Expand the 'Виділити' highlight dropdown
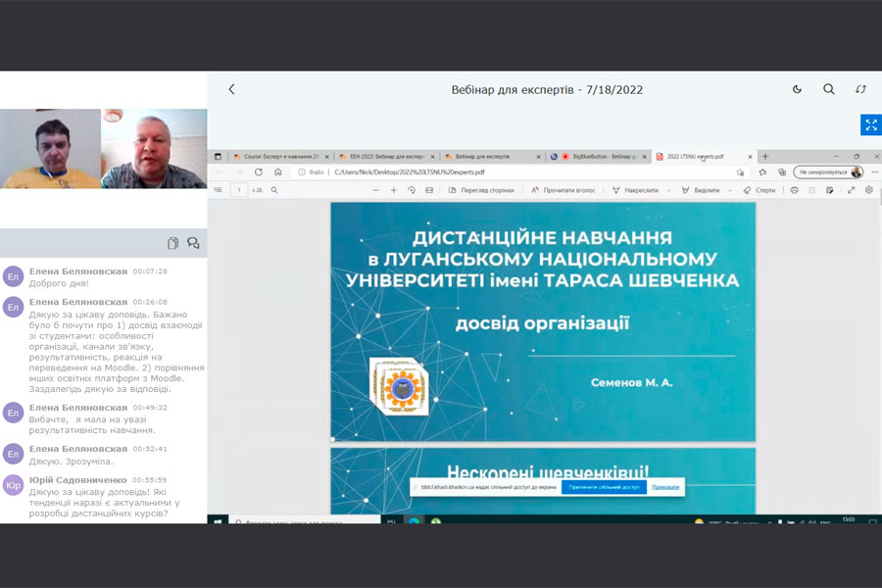Screen dimensions: 882x588 point(727,190)
